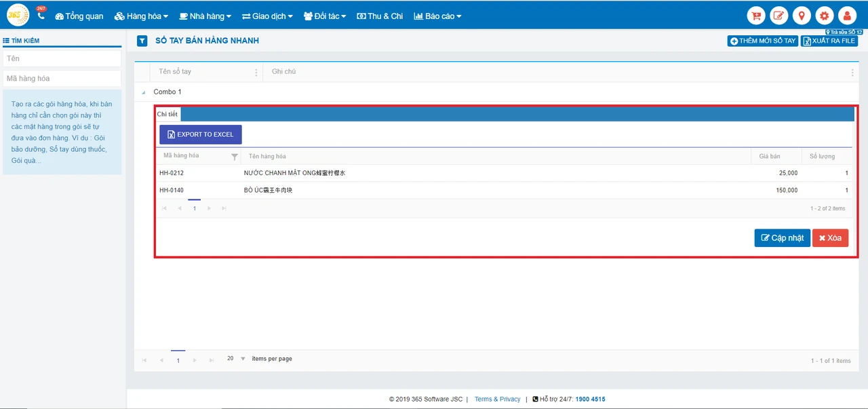Viewport: 868px width, 409px height.
Task: Click the HH-0140 product code cell
Action: click(172, 191)
